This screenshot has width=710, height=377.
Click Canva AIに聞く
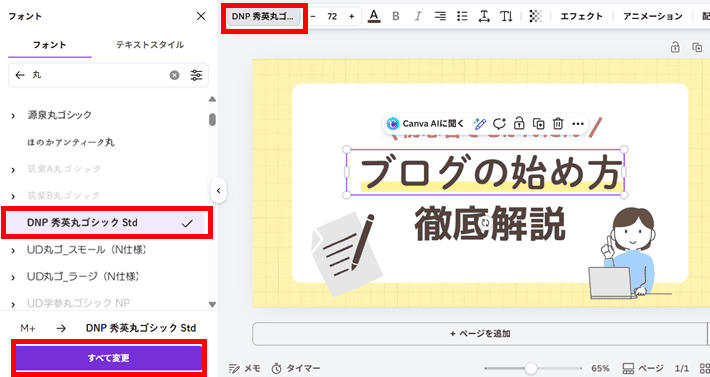[426, 124]
